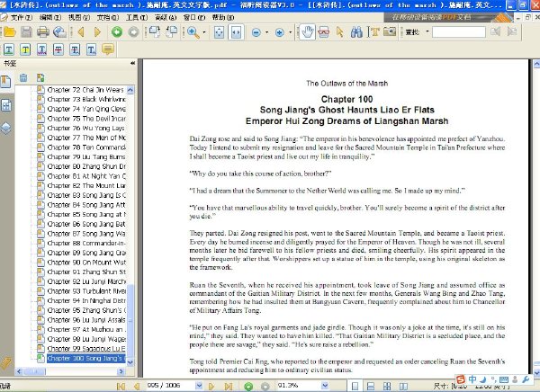Open Chapter 93 Turbulent River bookmark
This screenshot has width=540, height=392.
(x=86, y=291)
